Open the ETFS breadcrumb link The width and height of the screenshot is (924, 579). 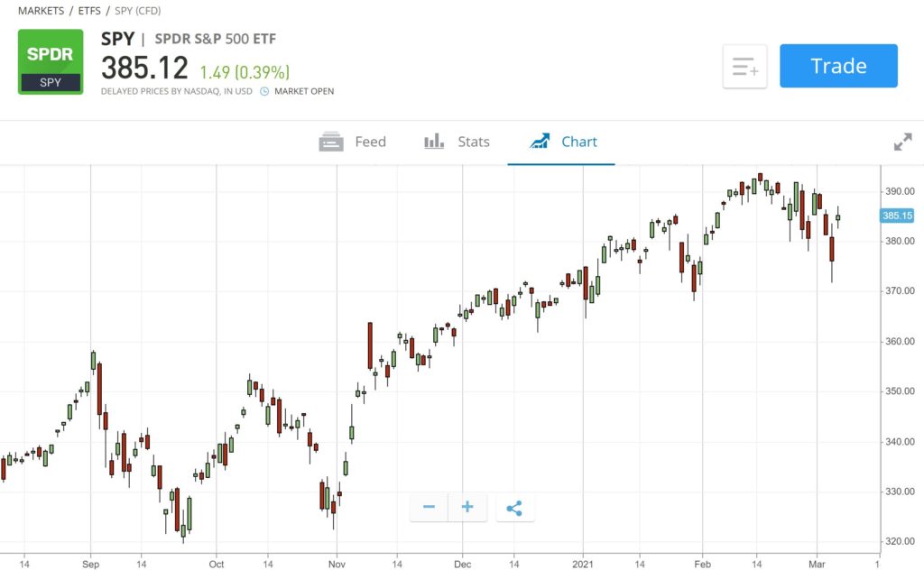89,11
